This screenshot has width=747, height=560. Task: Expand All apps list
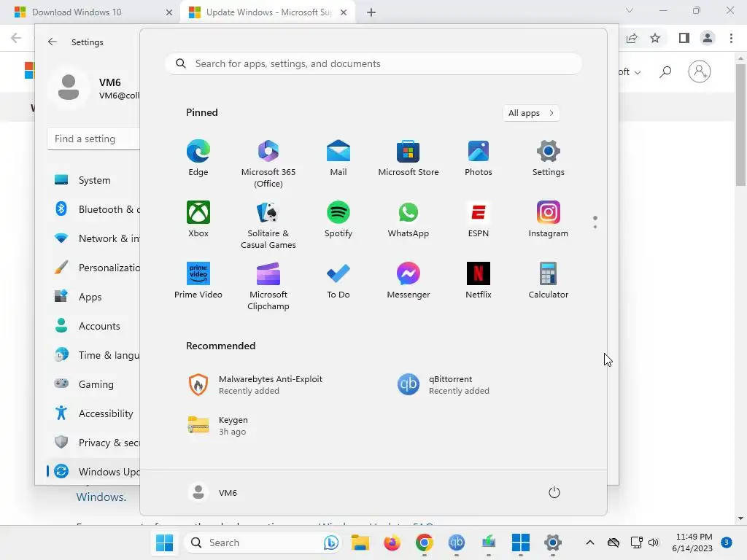531,113
